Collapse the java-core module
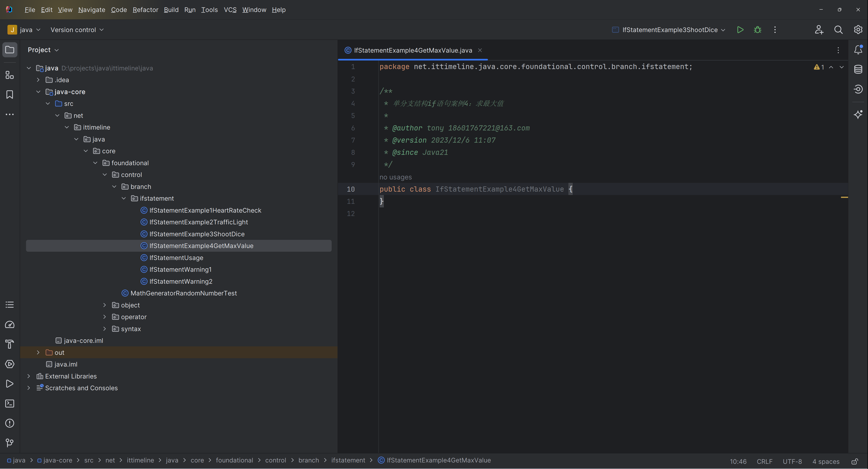Image resolution: width=868 pixels, height=469 pixels. (x=38, y=92)
